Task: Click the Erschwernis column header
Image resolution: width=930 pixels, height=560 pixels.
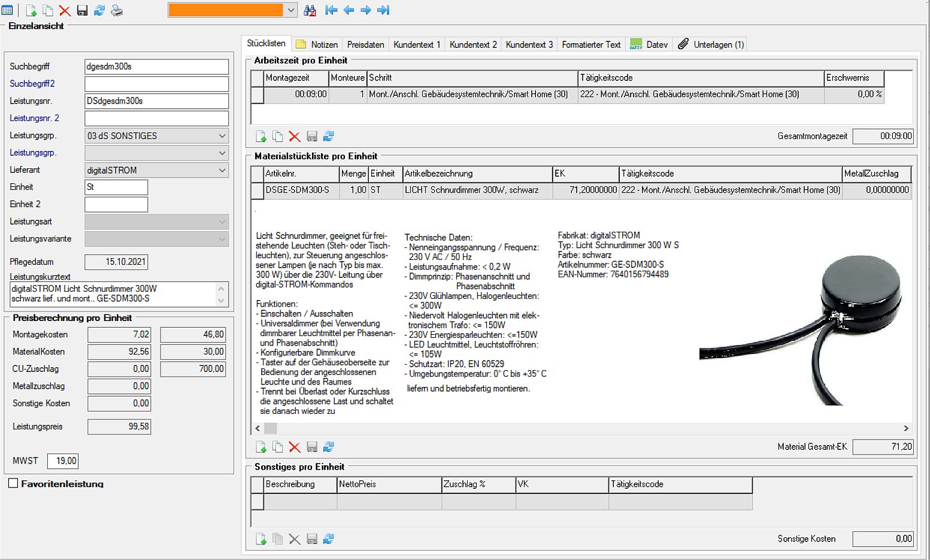Action: pos(854,78)
